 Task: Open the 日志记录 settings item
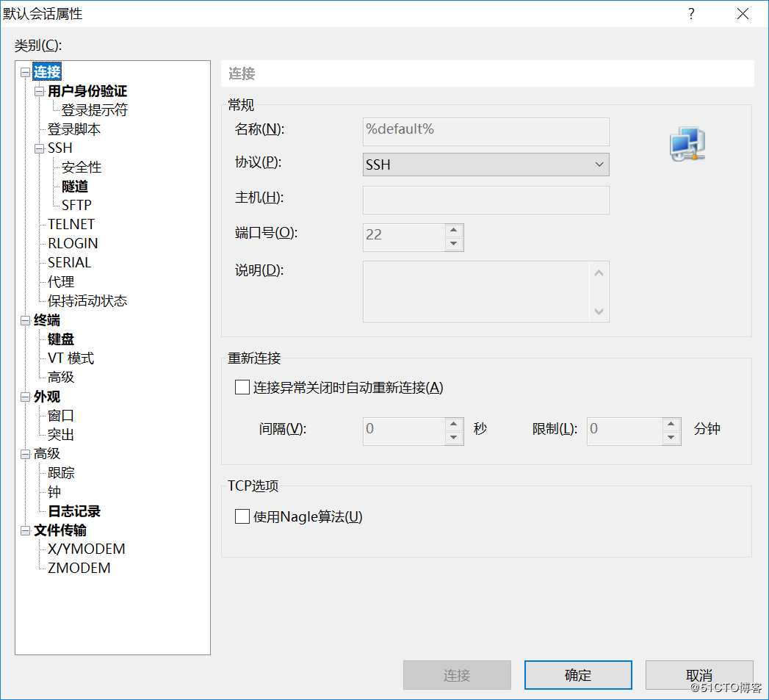pos(74,511)
